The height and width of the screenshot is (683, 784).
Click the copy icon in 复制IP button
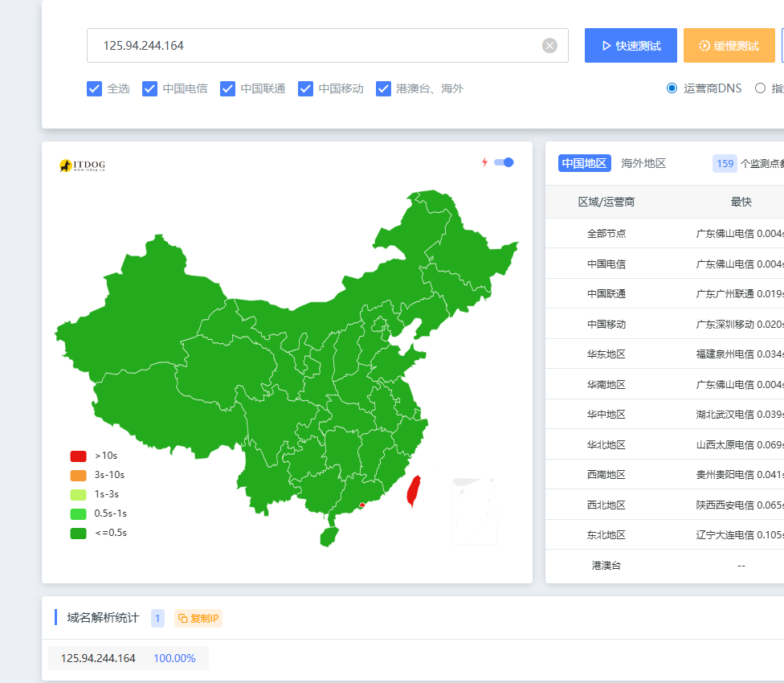pyautogui.click(x=183, y=619)
